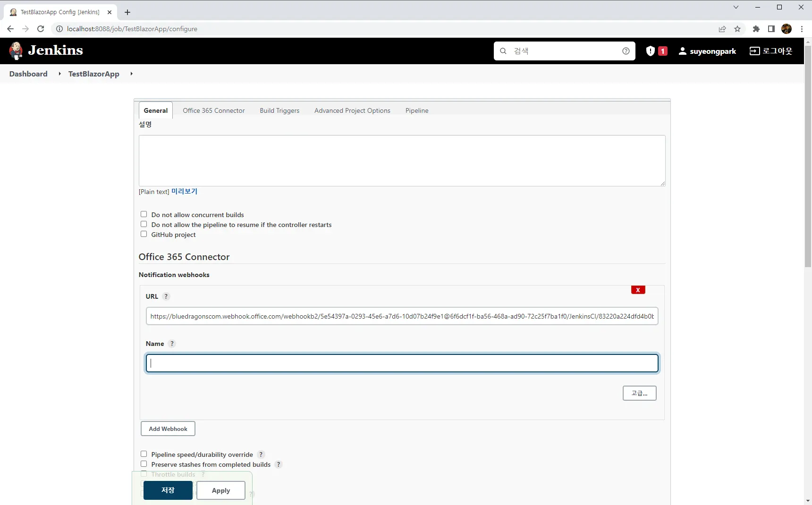Switch to the Build Triggers tab
This screenshot has width=812, height=505.
(279, 110)
